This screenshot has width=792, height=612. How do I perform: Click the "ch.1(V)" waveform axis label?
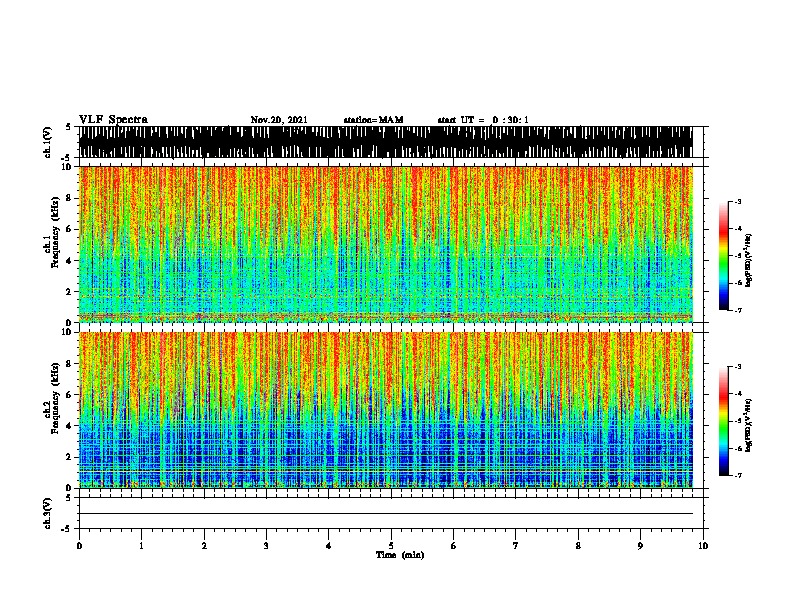pyautogui.click(x=48, y=142)
